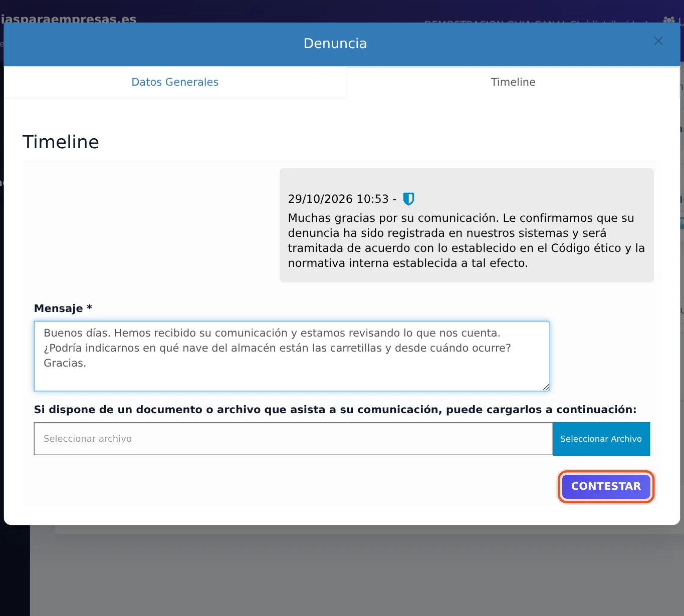Click the Seleccionar archivo file field
The image size is (684, 616).
293,439
